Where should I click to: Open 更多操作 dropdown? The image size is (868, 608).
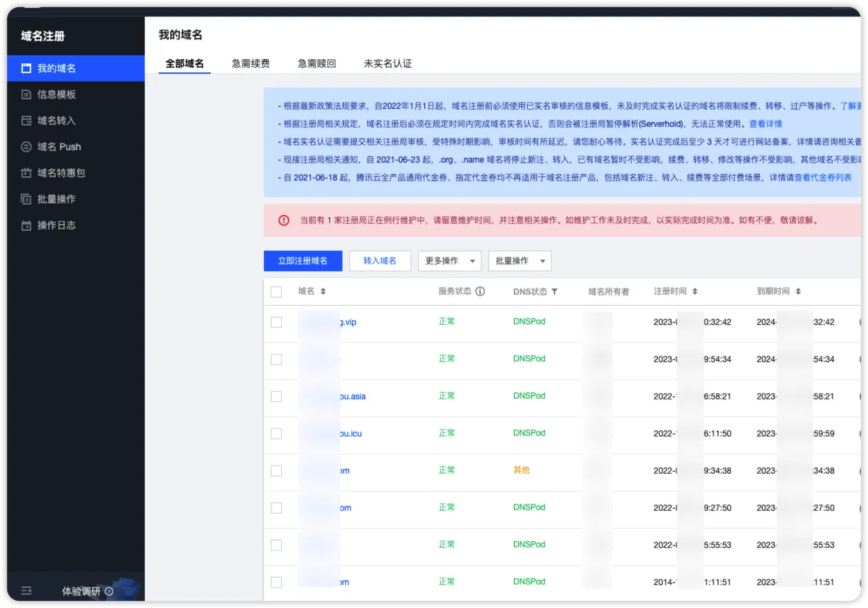point(450,261)
